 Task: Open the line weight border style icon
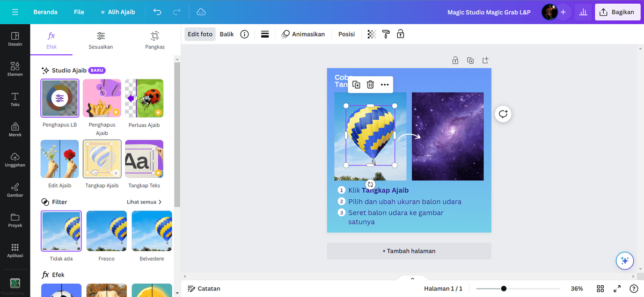coord(265,34)
